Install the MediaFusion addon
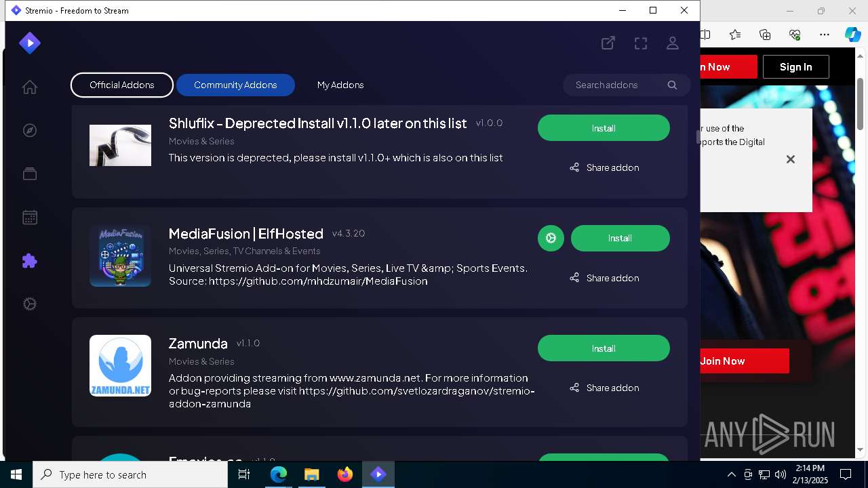Image resolution: width=868 pixels, height=488 pixels. [620, 239]
